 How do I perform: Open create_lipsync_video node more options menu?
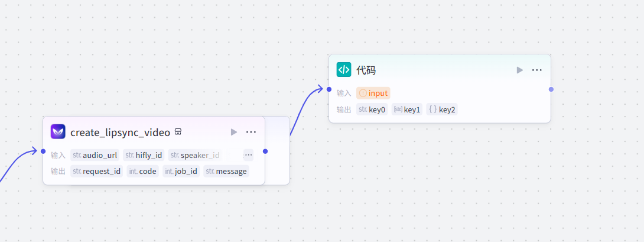click(251, 132)
